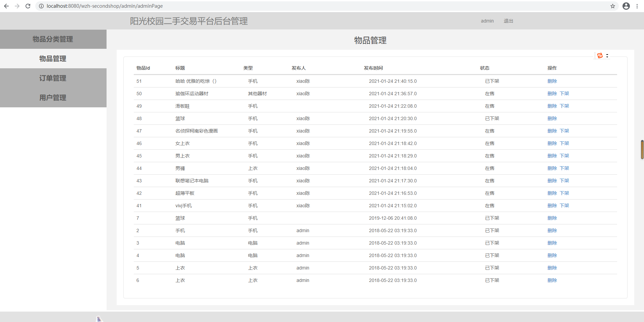The width and height of the screenshot is (644, 322).
Task: Click the browser back arrow
Action: [6, 6]
